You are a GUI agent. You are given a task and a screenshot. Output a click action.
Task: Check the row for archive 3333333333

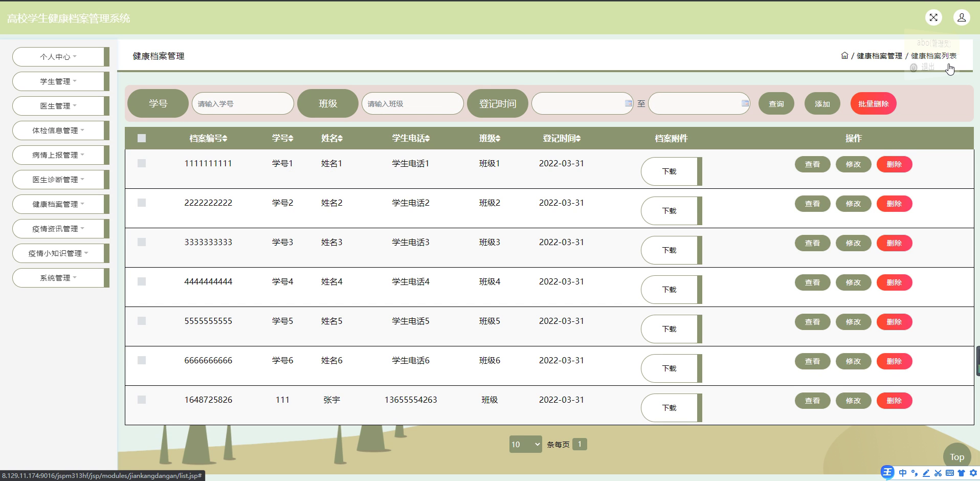142,242
